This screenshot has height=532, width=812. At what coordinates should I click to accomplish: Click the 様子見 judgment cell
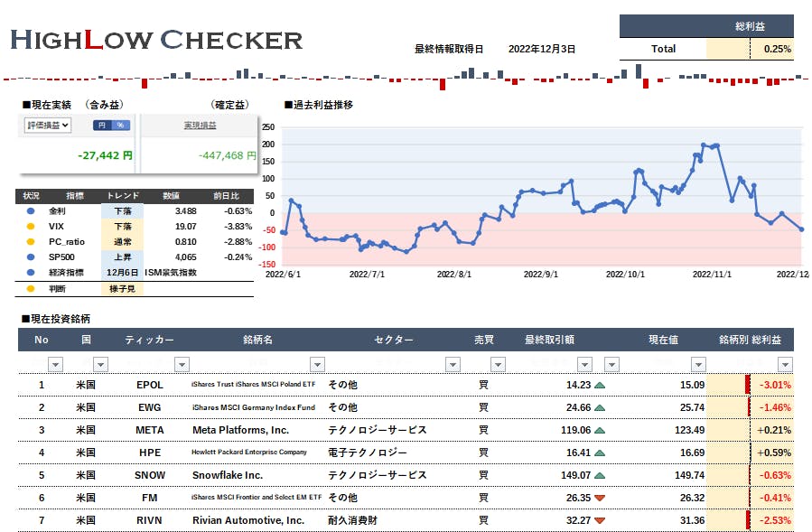[x=120, y=289]
